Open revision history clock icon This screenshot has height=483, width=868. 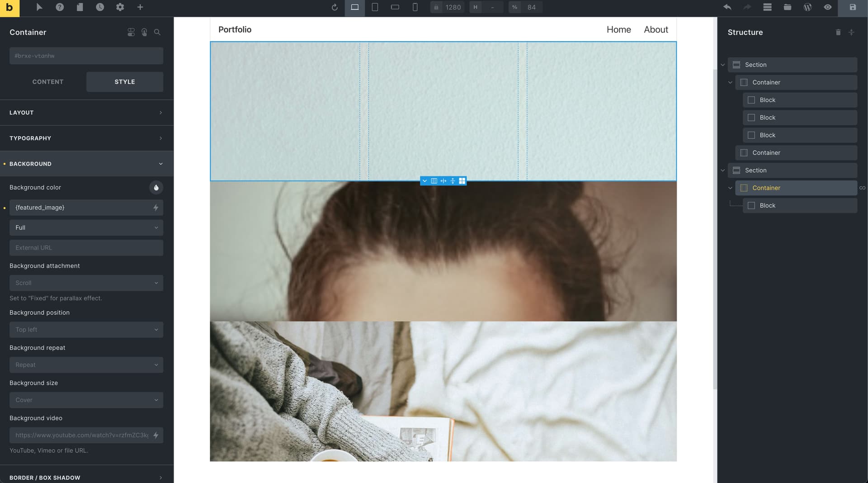(100, 7)
